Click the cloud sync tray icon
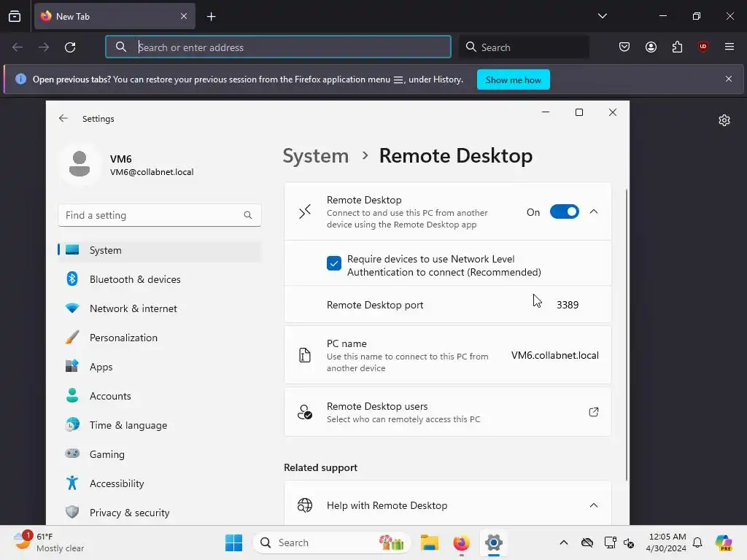The image size is (747, 560). tap(587, 542)
